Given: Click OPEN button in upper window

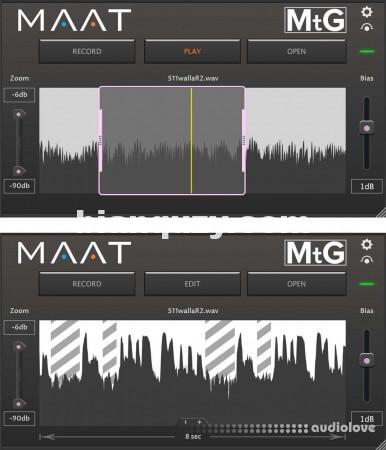Looking at the screenshot, I should [x=297, y=52].
